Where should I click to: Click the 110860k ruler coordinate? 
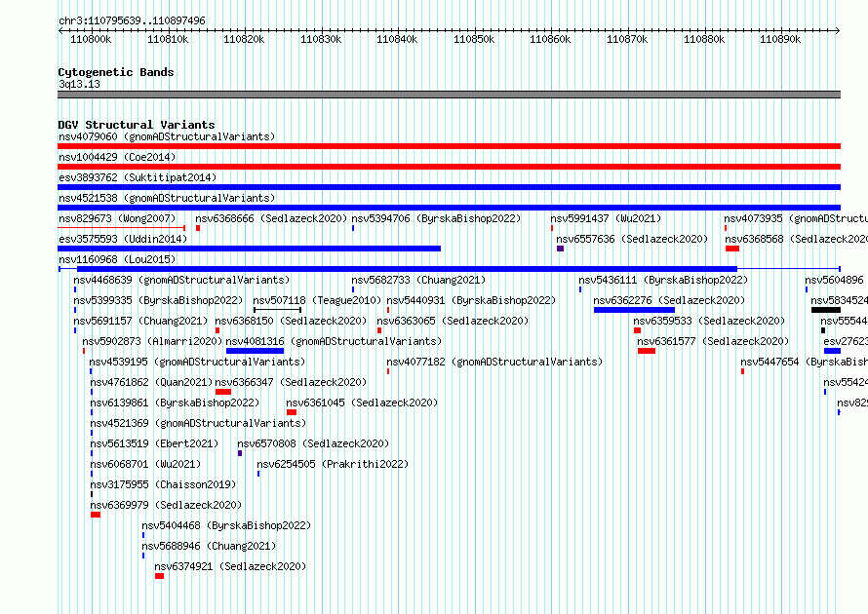click(551, 39)
